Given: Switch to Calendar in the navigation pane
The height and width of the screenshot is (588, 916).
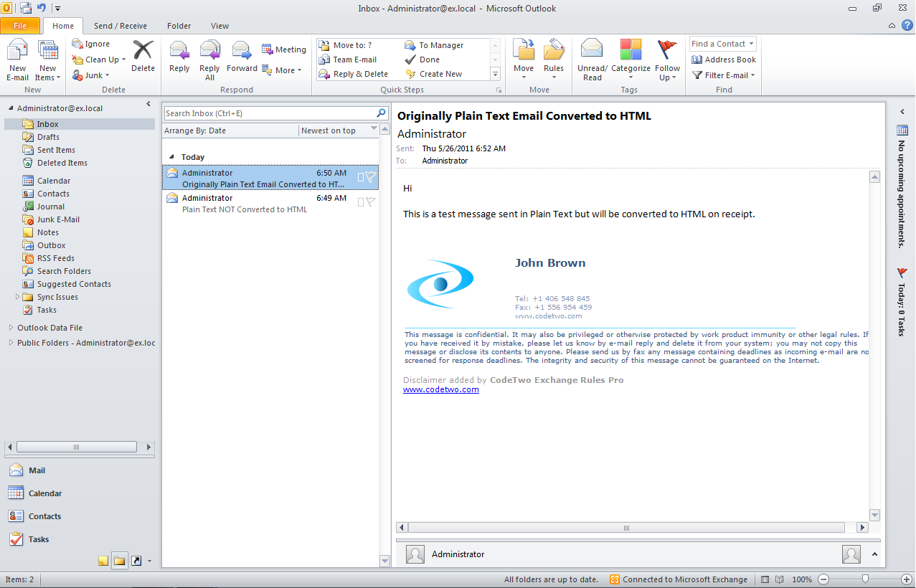Looking at the screenshot, I should click(79, 493).
